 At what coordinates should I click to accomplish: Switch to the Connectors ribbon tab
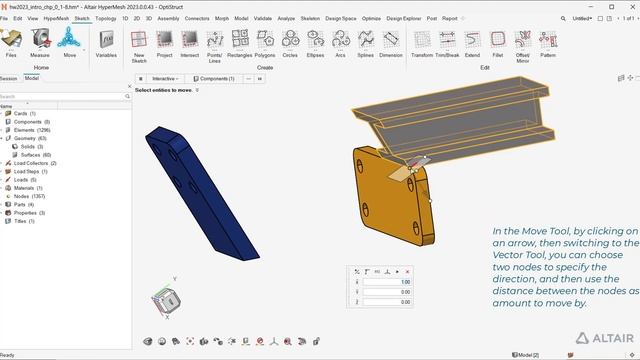197,18
